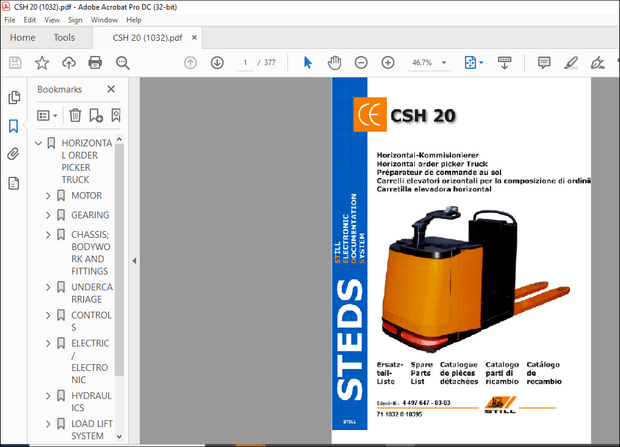
Task: Open the Edit menu
Action: click(x=30, y=20)
